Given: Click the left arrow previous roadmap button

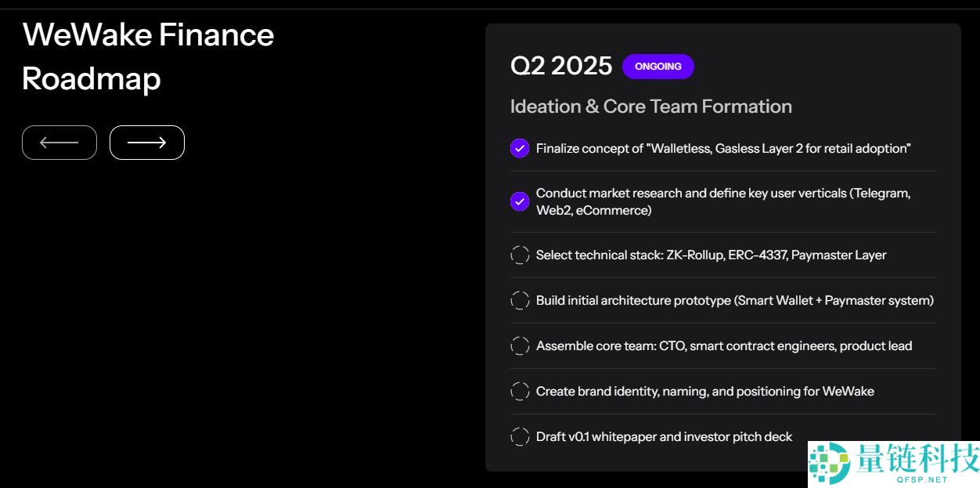Looking at the screenshot, I should click(x=59, y=143).
